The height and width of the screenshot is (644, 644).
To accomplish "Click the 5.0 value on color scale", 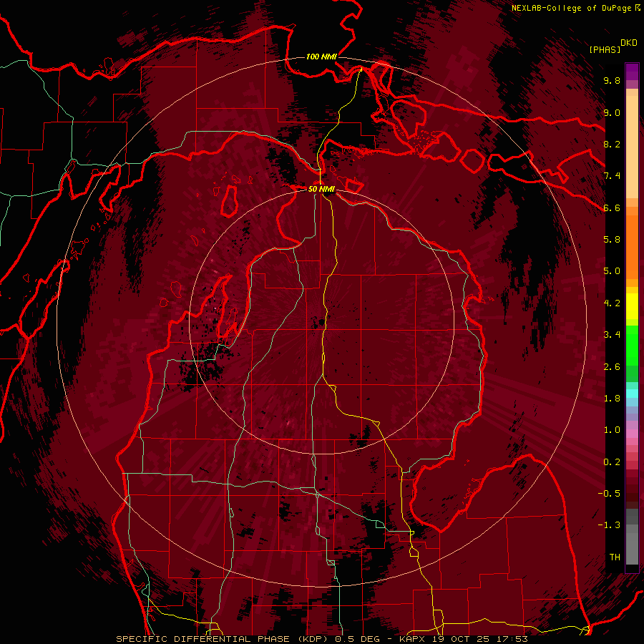I will coord(612,271).
